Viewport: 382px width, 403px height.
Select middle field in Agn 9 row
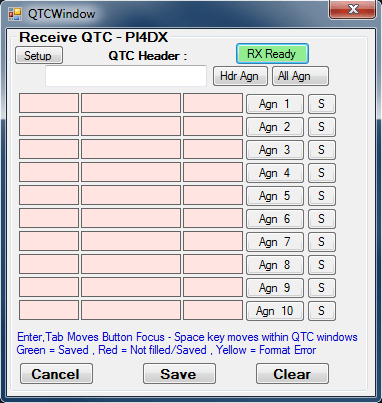point(131,287)
